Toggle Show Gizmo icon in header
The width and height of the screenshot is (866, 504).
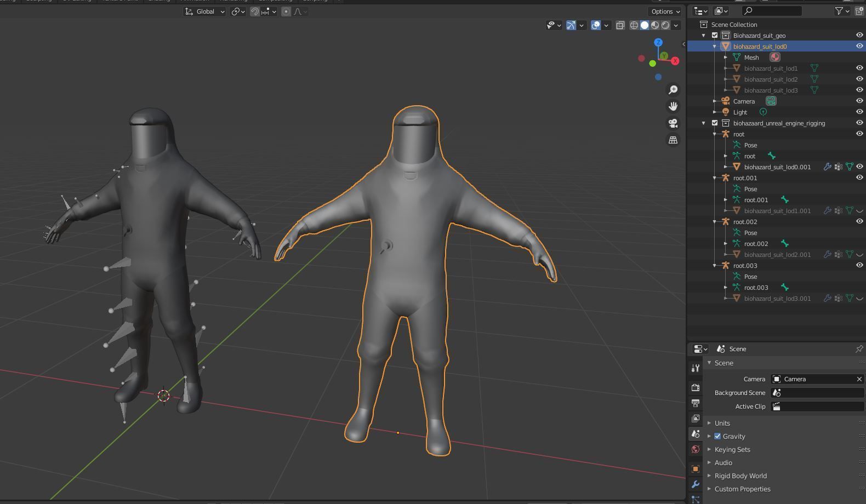pyautogui.click(x=571, y=25)
